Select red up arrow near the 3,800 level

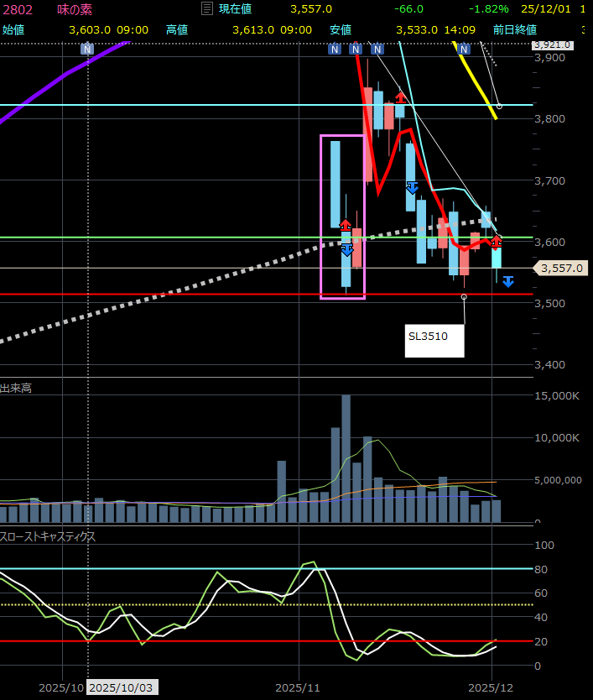coord(401,97)
